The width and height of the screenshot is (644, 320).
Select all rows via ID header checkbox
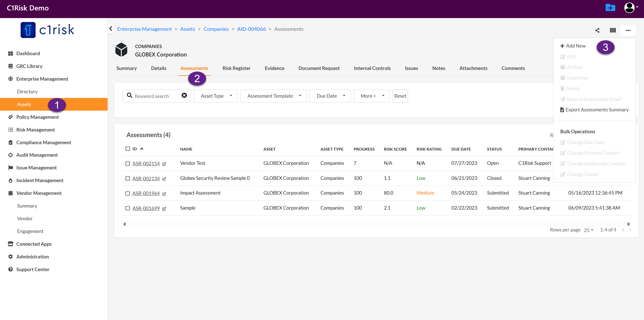[128, 149]
